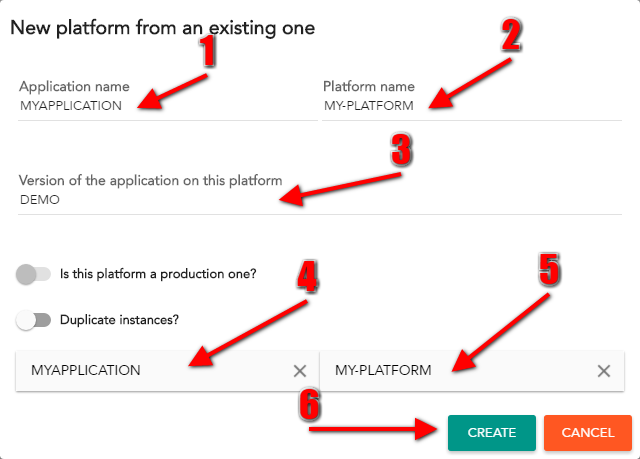Click the CREATE button
This screenshot has height=459, width=640.
492,432
